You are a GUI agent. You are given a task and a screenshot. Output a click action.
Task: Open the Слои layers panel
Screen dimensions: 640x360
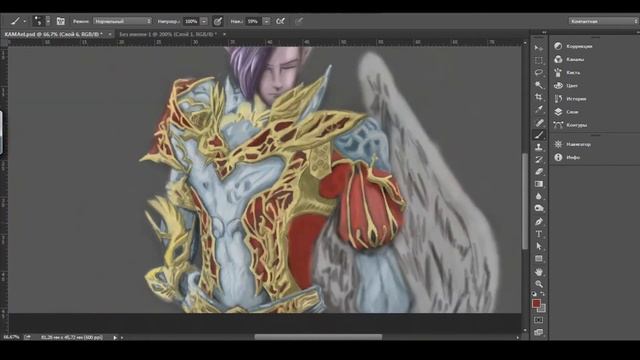(x=567, y=111)
